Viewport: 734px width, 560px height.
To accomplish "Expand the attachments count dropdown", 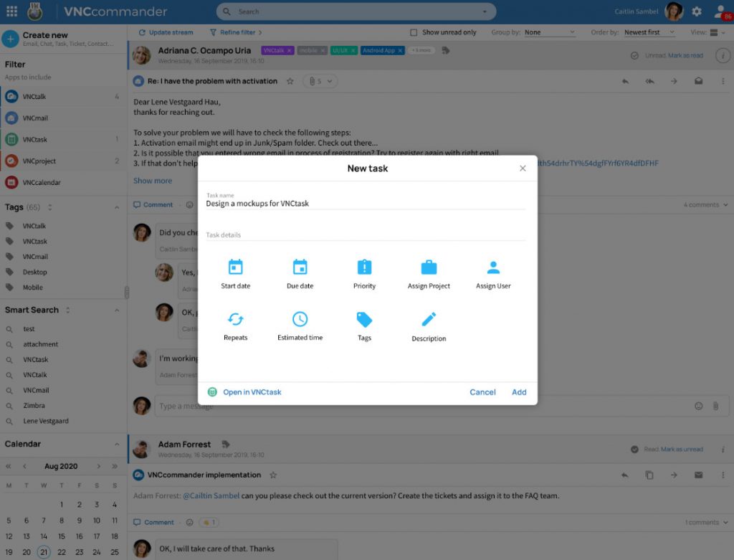I will [x=320, y=81].
